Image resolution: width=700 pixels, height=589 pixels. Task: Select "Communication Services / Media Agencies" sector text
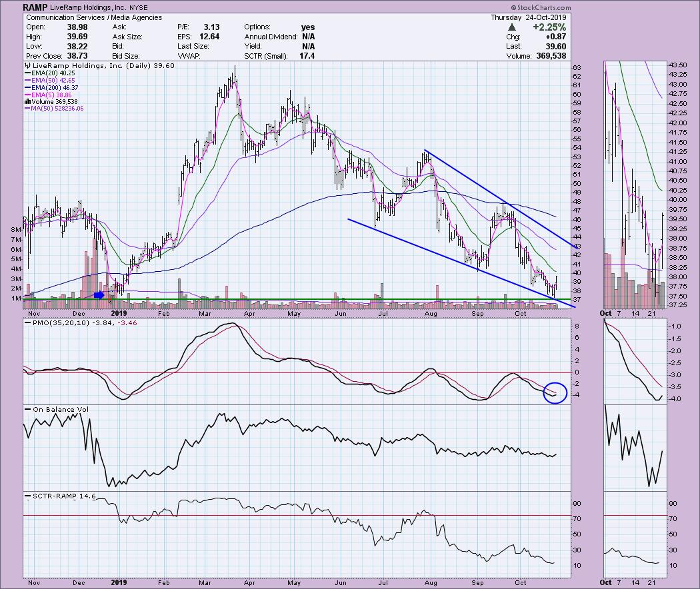click(x=94, y=17)
